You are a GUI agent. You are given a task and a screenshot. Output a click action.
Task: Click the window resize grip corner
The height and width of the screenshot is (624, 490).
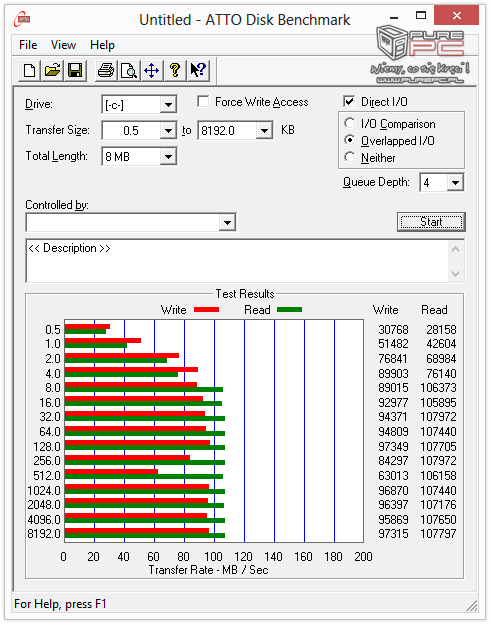[472, 606]
